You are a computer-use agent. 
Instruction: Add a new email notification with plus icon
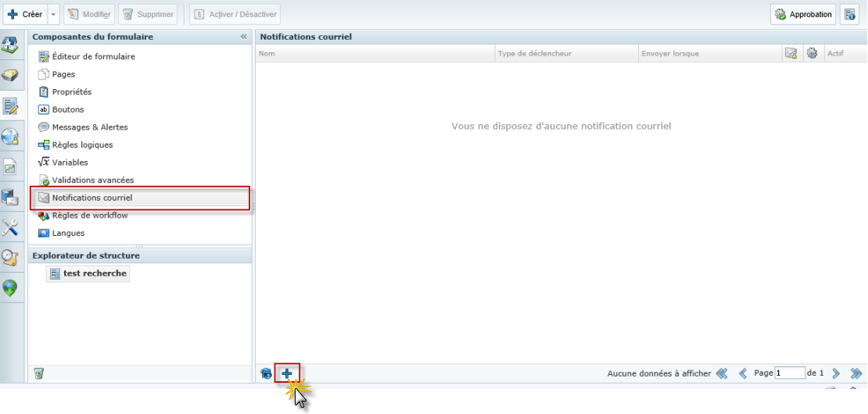coord(287,373)
